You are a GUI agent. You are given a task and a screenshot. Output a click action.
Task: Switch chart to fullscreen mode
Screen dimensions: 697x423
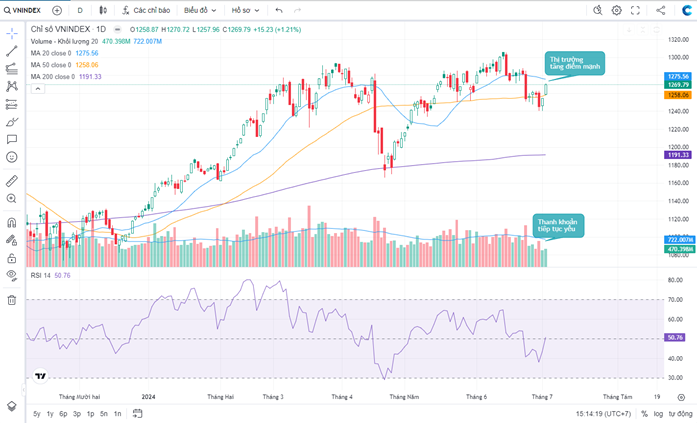635,10
